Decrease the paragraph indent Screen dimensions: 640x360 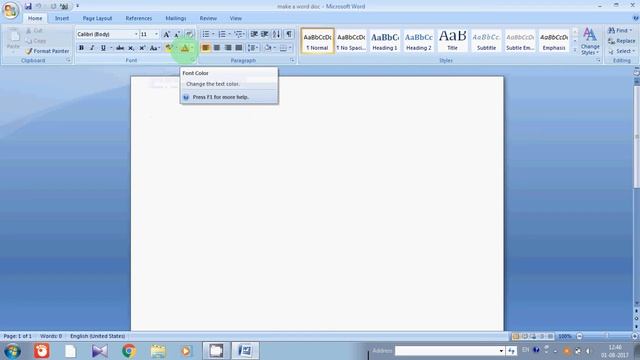[x=254, y=34]
